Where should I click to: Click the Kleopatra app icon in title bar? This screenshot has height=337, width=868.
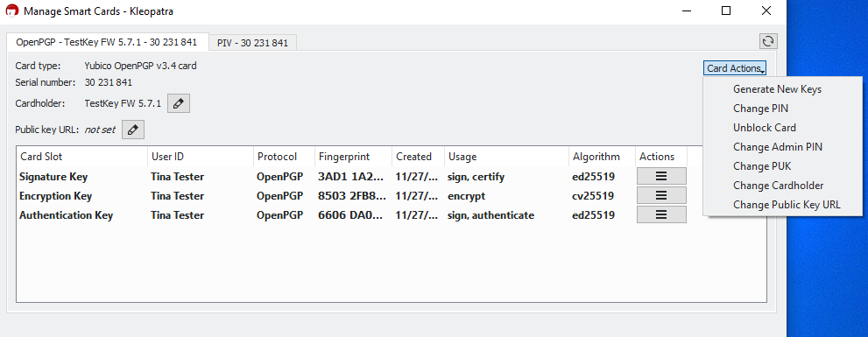tap(11, 11)
